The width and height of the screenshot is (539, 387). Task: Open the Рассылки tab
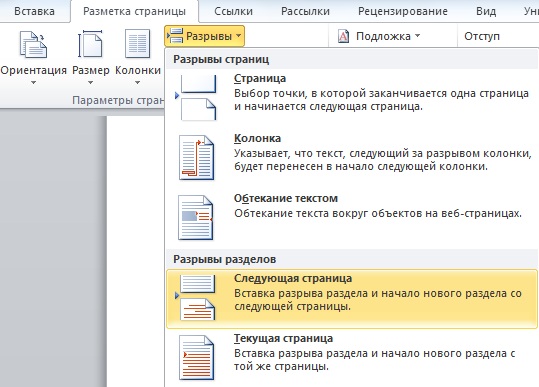[305, 11]
